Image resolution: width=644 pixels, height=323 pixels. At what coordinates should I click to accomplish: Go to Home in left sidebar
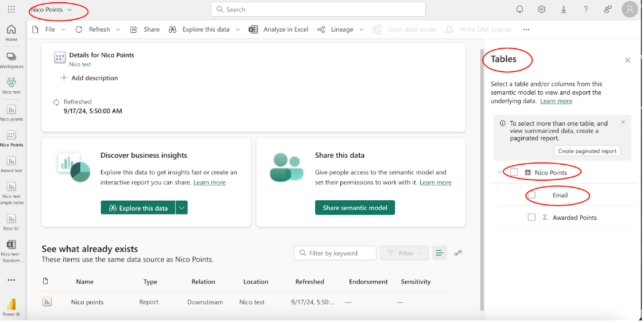pos(11,33)
